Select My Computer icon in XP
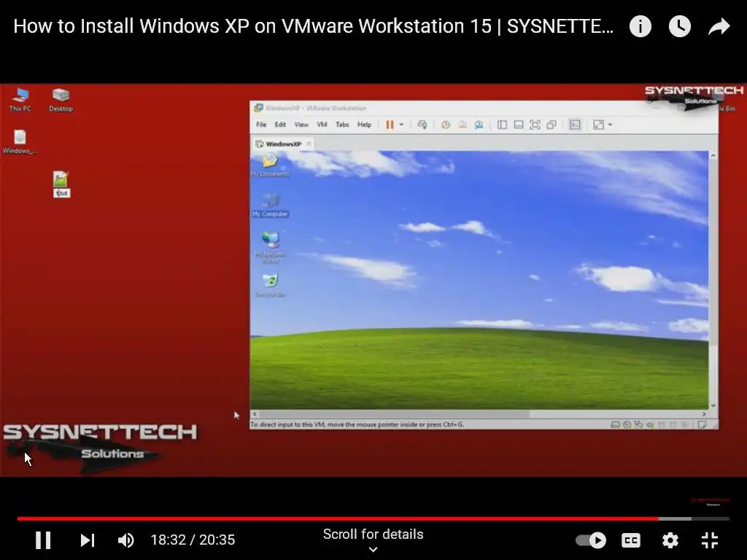Viewport: 747px width, 560px height. click(x=270, y=205)
